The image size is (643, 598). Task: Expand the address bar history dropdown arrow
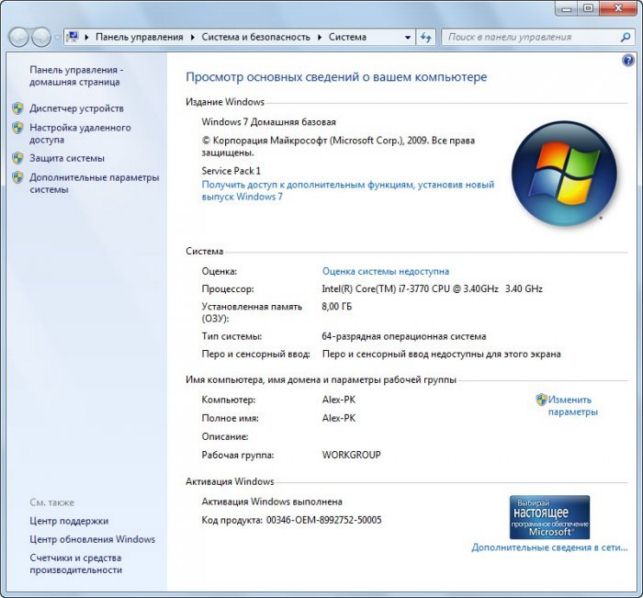pyautogui.click(x=408, y=37)
